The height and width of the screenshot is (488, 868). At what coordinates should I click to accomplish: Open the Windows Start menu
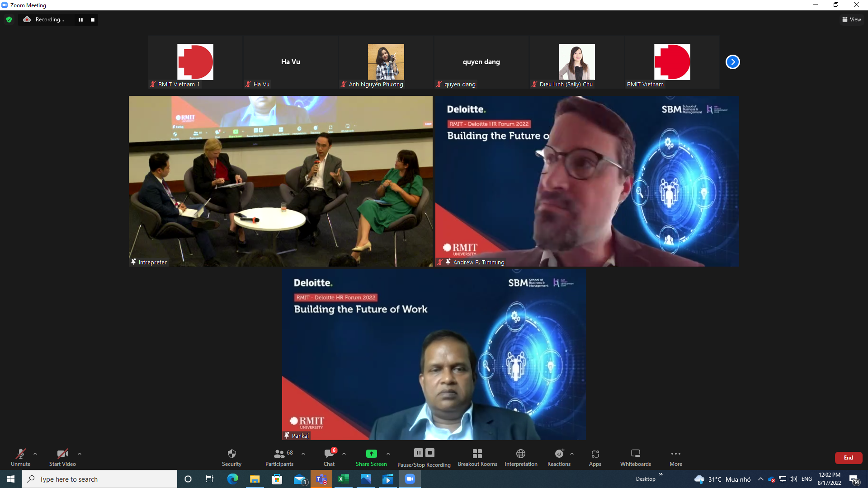(x=11, y=479)
